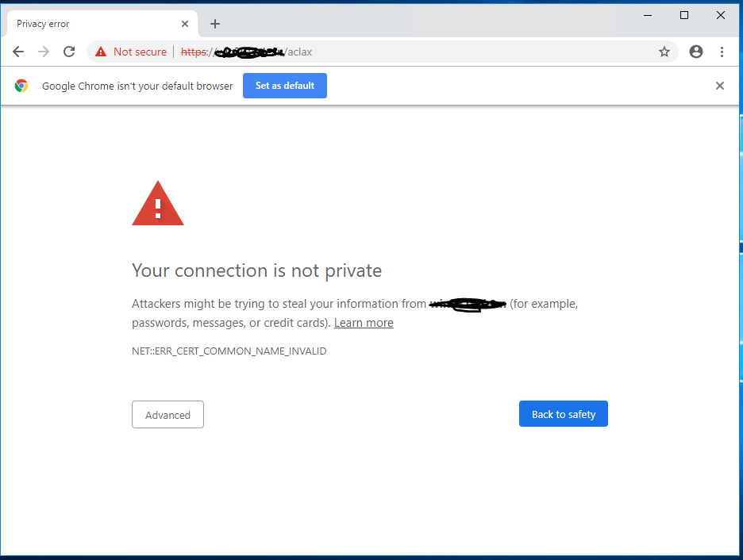
Task: Close the Privacy error tab
Action: (185, 23)
